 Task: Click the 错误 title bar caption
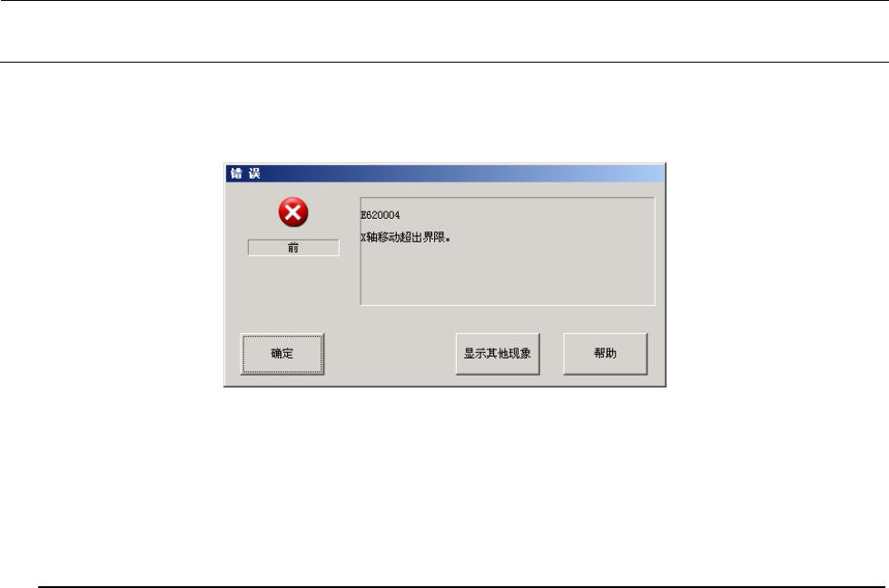click(245, 173)
